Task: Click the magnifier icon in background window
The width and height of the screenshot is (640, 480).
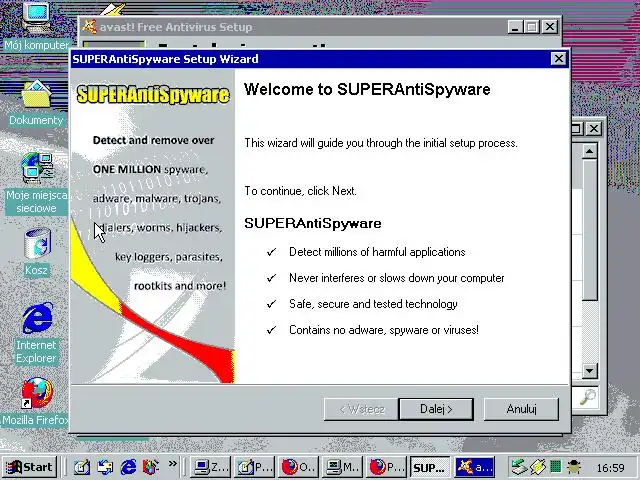Action: click(x=588, y=397)
